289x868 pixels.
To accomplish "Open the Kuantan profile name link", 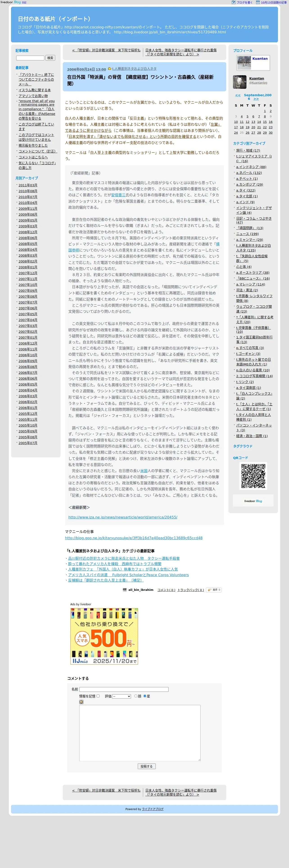I will click(x=256, y=78).
